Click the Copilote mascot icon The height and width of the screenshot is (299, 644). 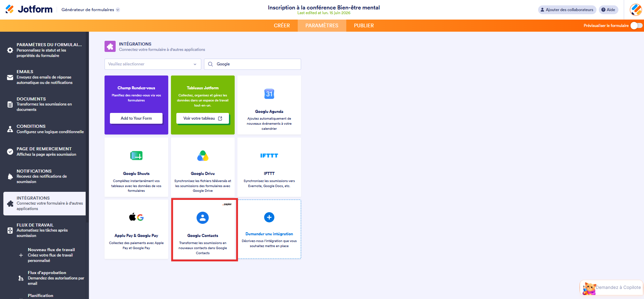tap(589, 289)
